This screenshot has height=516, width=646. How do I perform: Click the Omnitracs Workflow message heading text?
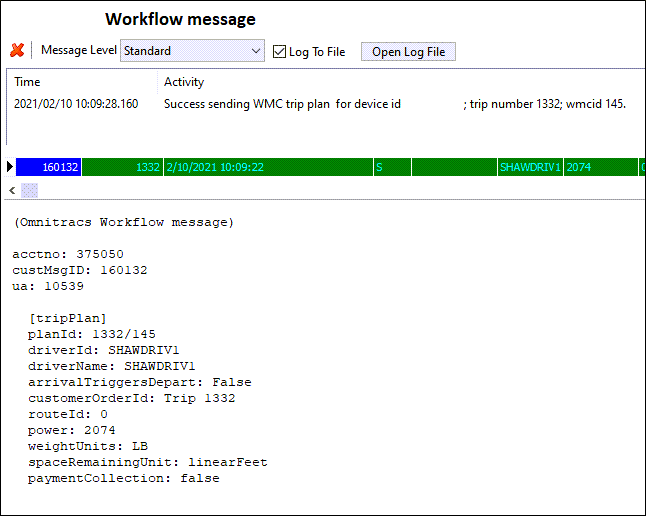pyautogui.click(x=124, y=223)
